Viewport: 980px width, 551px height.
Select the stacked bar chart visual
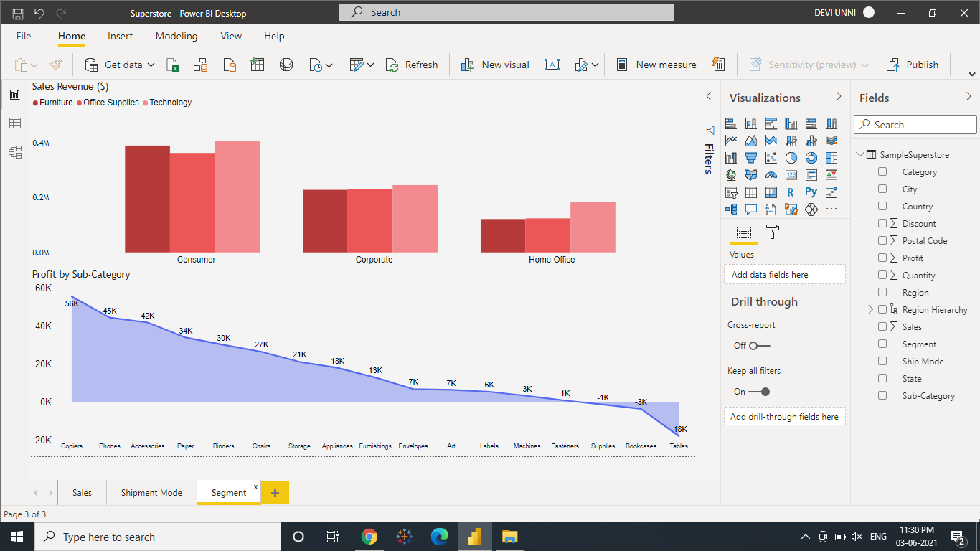coord(731,123)
